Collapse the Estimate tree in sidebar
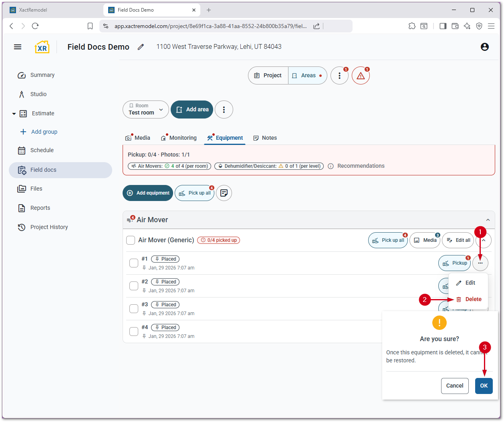504x422 pixels. [x=14, y=114]
